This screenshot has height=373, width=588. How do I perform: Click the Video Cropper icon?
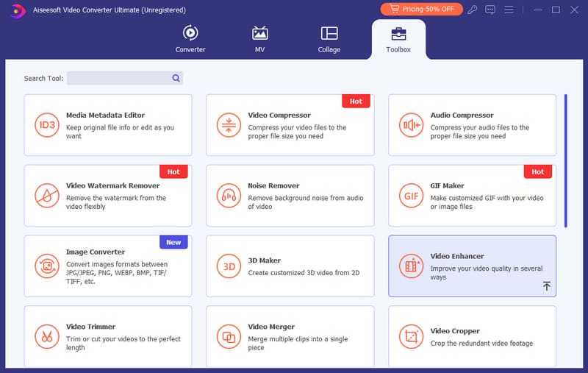coord(411,337)
